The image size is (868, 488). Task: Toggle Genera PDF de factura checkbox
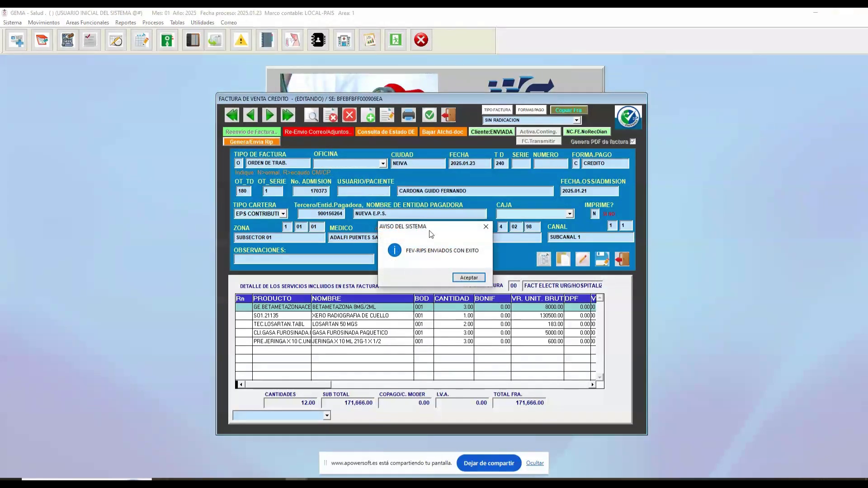pyautogui.click(x=633, y=141)
